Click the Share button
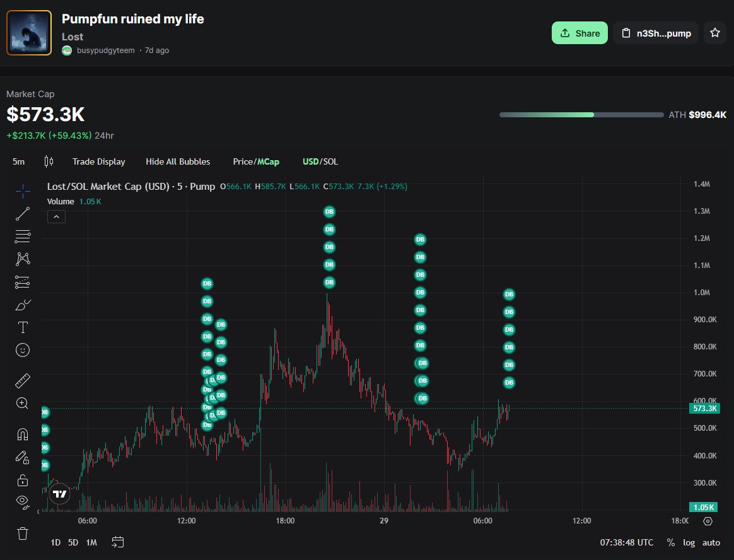Image resolution: width=734 pixels, height=560 pixels. click(580, 33)
